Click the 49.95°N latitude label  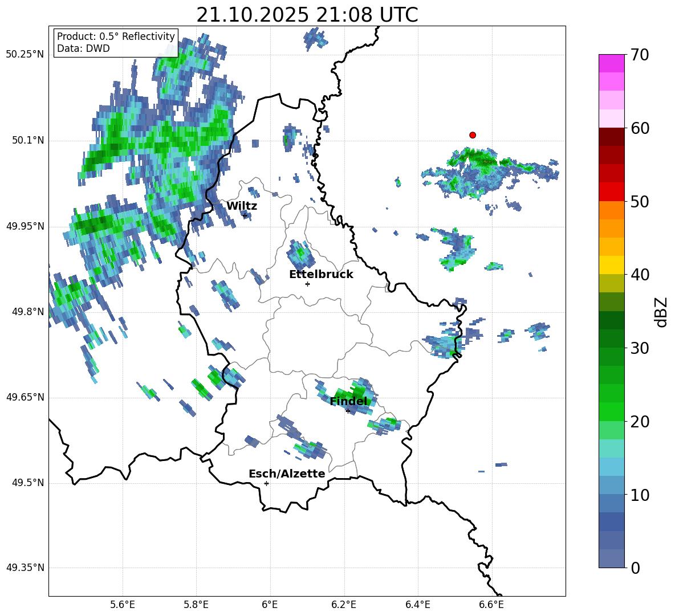point(25,226)
